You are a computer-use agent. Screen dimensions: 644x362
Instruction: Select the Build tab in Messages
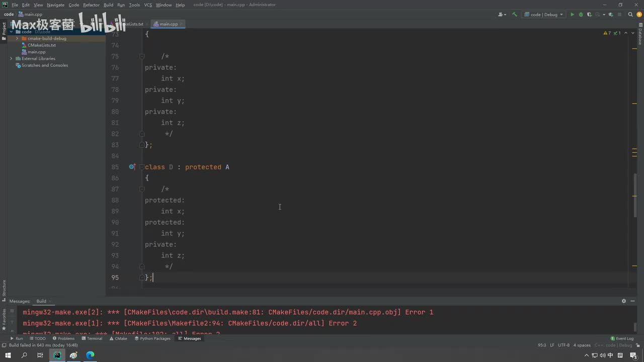point(41,301)
